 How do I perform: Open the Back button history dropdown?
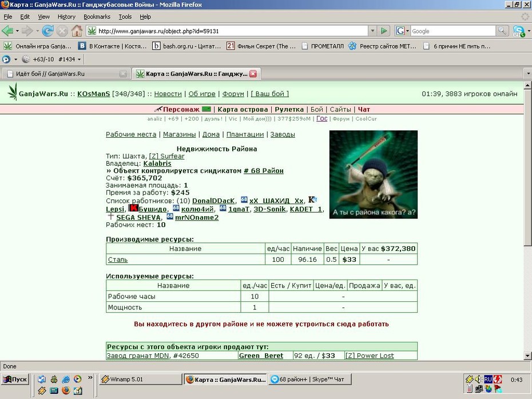[17, 31]
